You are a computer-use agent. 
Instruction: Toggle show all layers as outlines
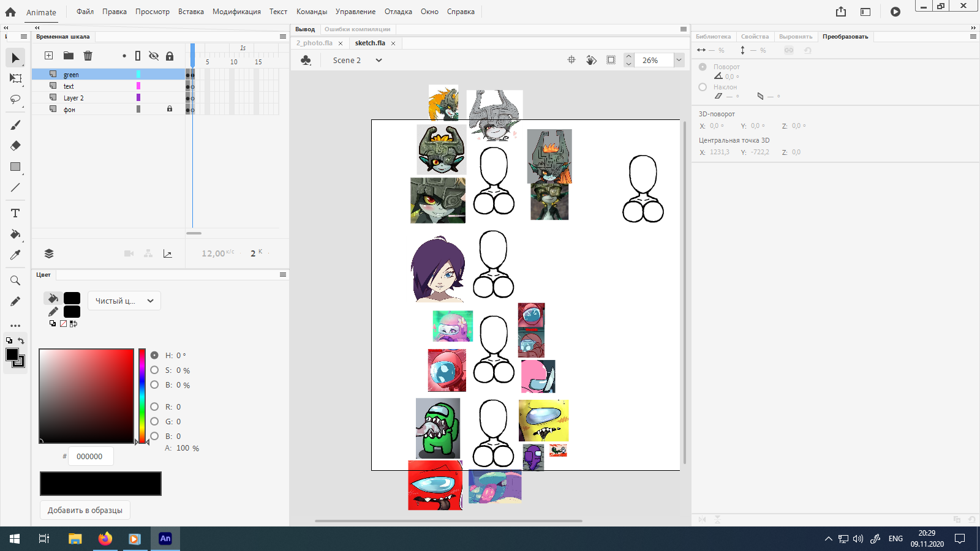[138, 56]
